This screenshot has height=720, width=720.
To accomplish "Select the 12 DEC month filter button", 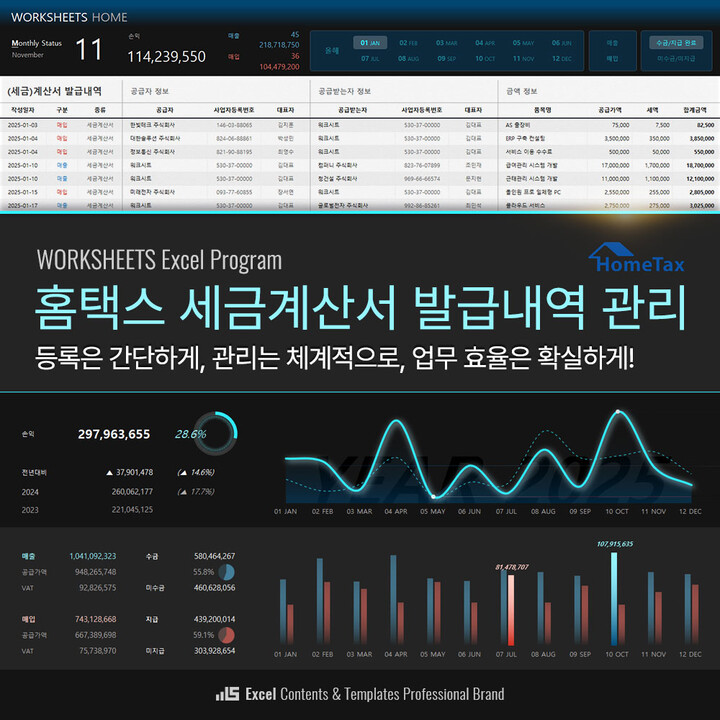I will pyautogui.click(x=562, y=58).
